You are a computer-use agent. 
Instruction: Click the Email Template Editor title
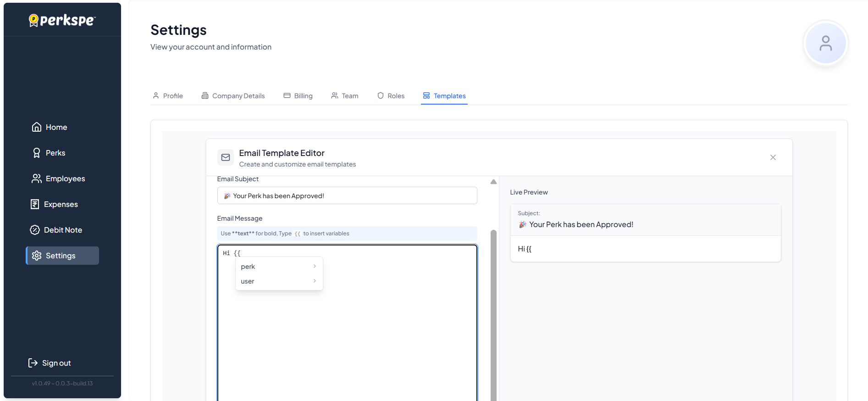point(282,153)
